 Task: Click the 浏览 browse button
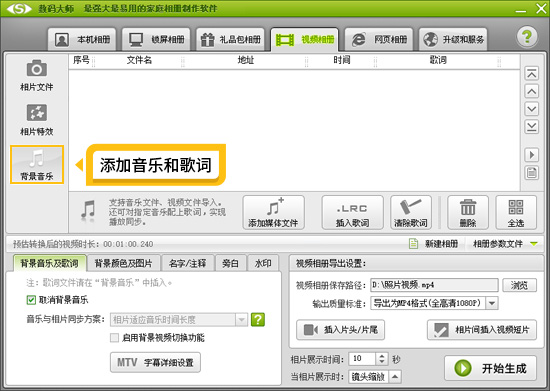click(x=519, y=285)
